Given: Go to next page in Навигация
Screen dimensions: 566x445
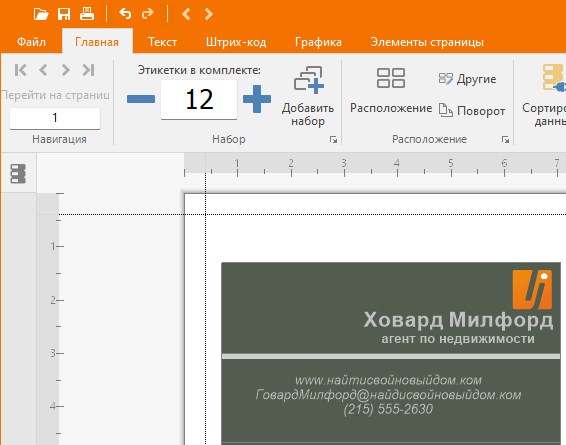Looking at the screenshot, I should click(66, 70).
